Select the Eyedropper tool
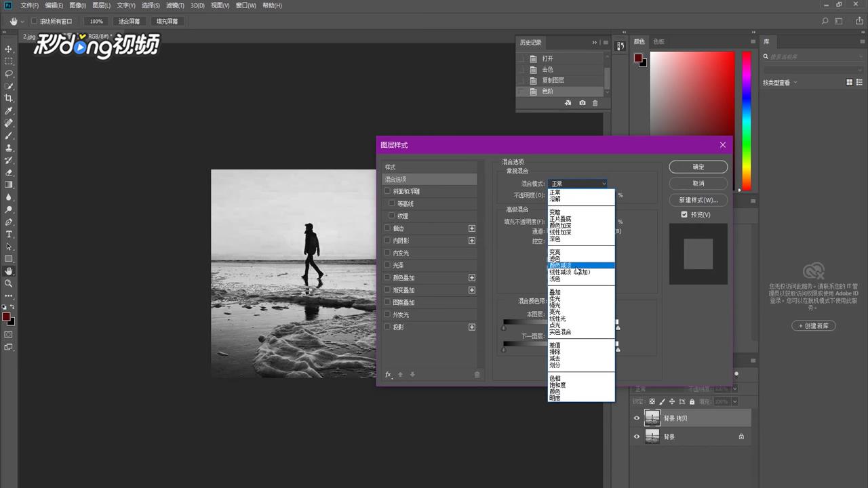The image size is (868, 488). (9, 111)
